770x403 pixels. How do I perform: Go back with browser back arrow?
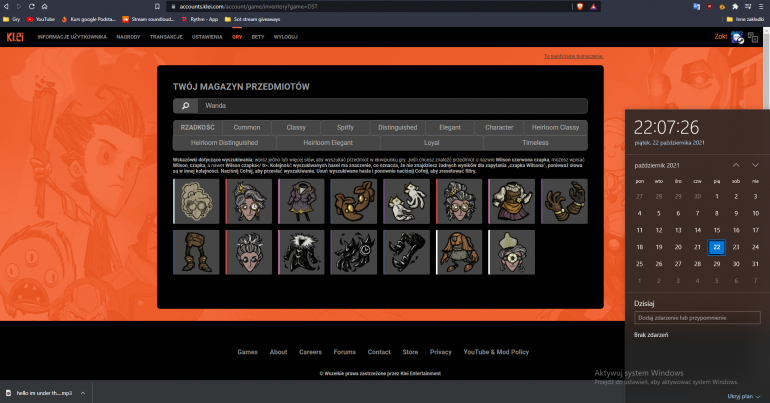[x=6, y=6]
